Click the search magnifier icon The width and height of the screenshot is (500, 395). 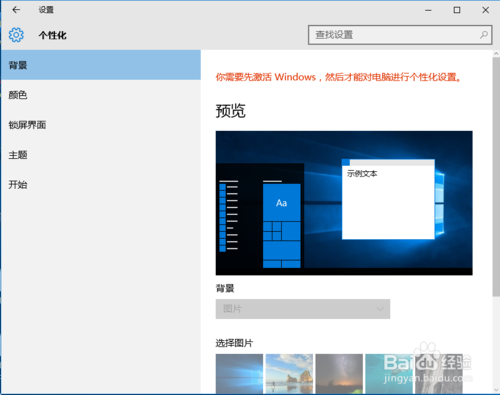(x=483, y=35)
